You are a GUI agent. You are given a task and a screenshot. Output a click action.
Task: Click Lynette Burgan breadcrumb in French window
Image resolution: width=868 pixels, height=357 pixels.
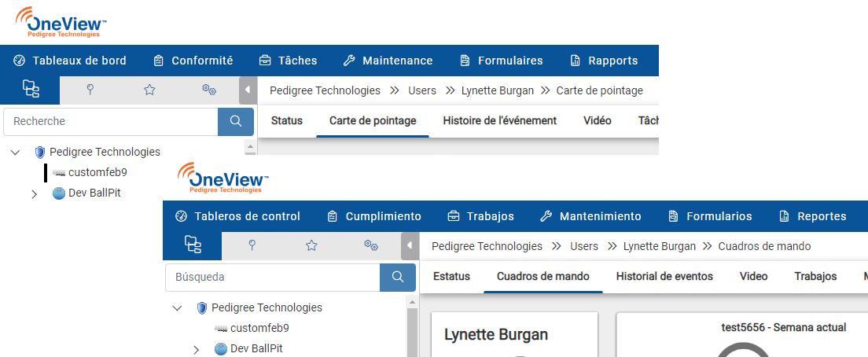click(x=498, y=90)
